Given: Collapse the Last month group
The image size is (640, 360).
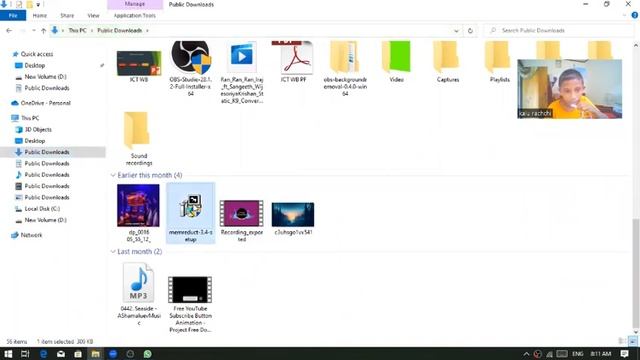Looking at the screenshot, I should [x=113, y=251].
